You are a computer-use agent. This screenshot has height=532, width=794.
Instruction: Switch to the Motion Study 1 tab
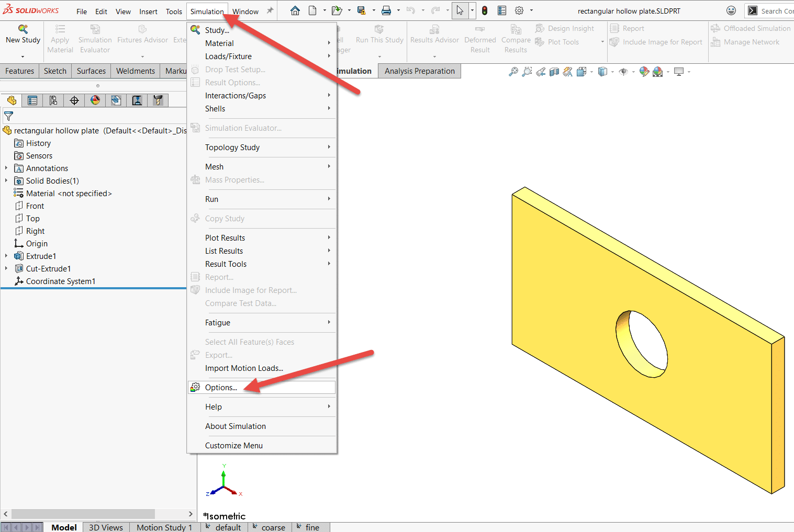(164, 527)
